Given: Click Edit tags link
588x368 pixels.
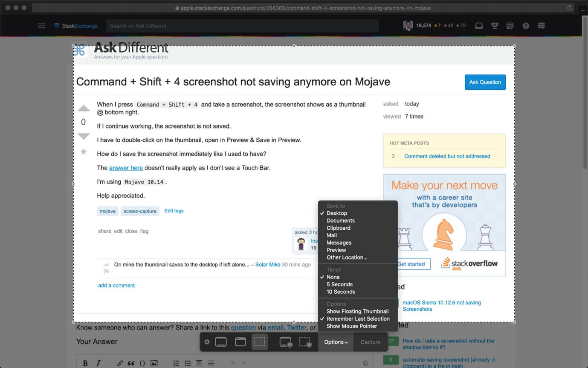Looking at the screenshot, I should (174, 210).
